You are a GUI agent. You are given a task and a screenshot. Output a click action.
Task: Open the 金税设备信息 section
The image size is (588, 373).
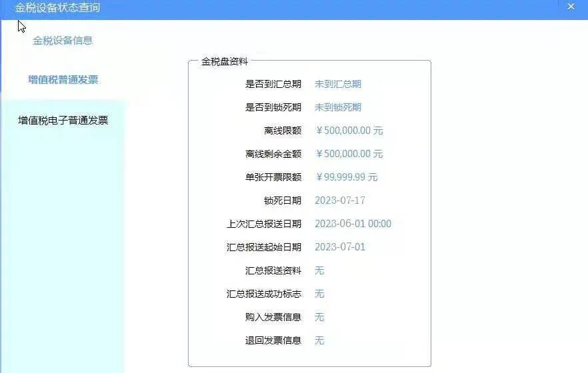tap(63, 41)
